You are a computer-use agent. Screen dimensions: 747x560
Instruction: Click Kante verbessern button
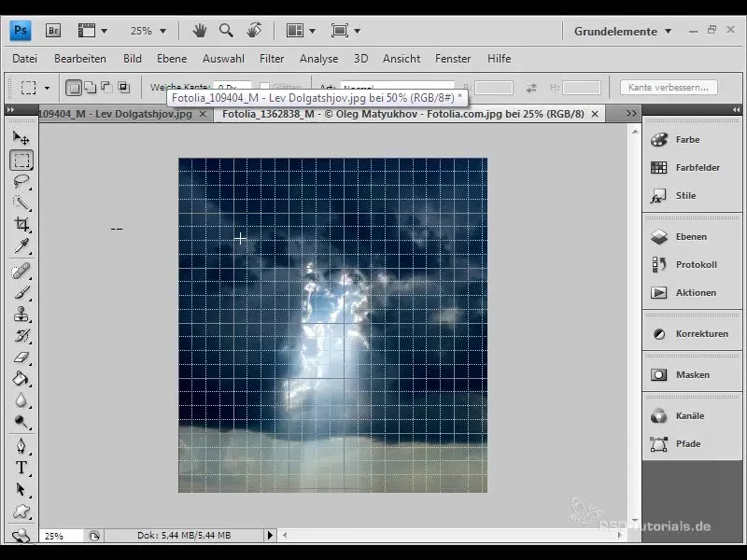pyautogui.click(x=669, y=88)
